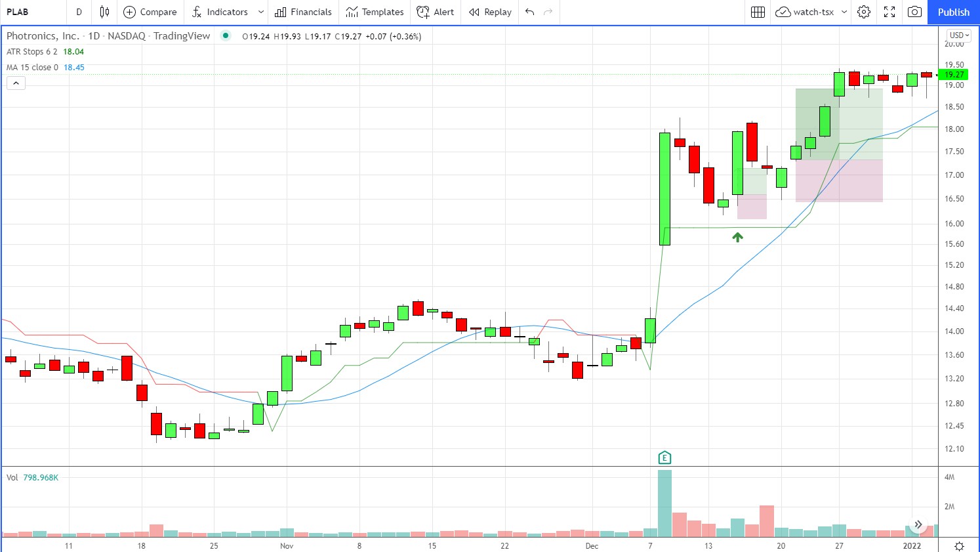Take a chart snapshot with camera icon
Viewport: 980px width, 552px height.
914,12
